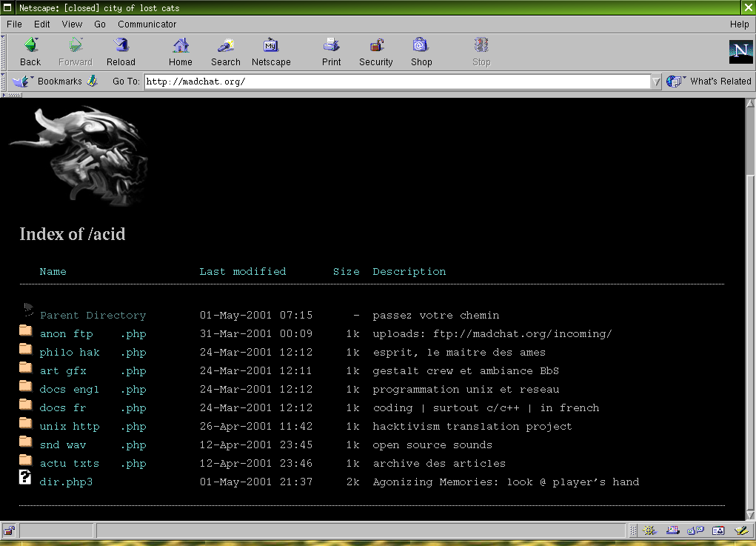Image resolution: width=756 pixels, height=546 pixels.
Task: Click the vertical page scrollbar
Action: 750,333
